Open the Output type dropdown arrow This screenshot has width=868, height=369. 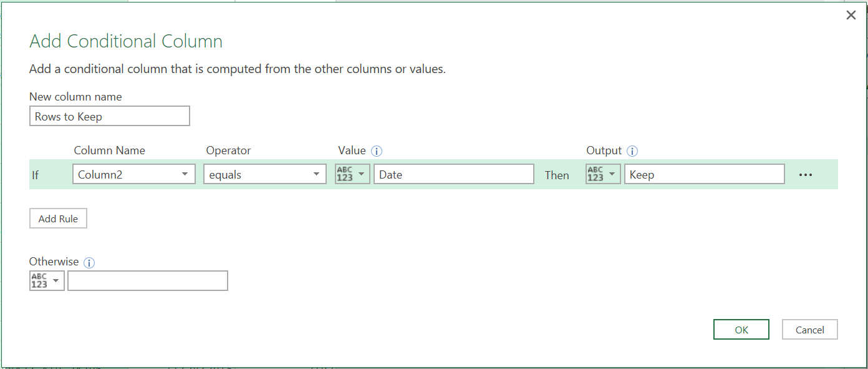(612, 174)
